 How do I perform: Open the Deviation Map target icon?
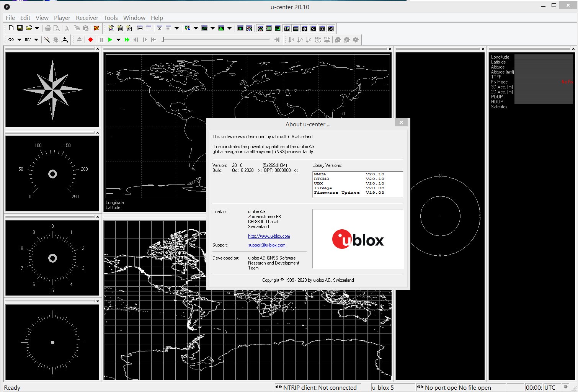point(249,28)
